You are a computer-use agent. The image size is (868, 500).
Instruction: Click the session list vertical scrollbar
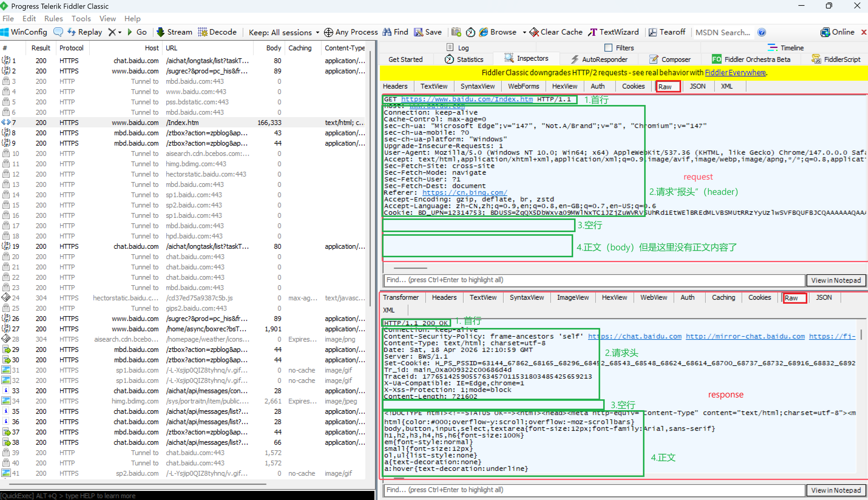click(370, 179)
